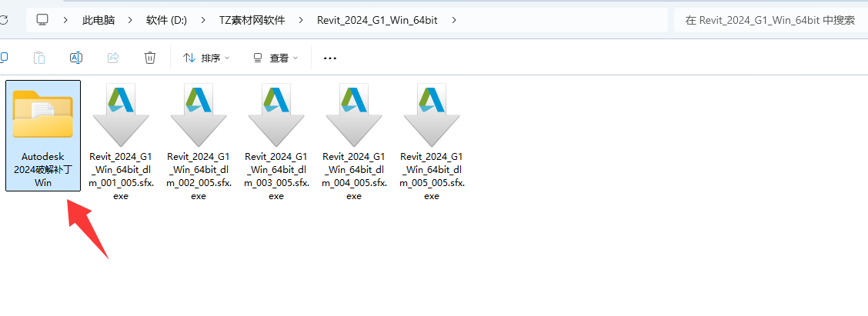Expand chevron after 软件 (D:) breadcrumb
The image size is (868, 316).
point(203,21)
